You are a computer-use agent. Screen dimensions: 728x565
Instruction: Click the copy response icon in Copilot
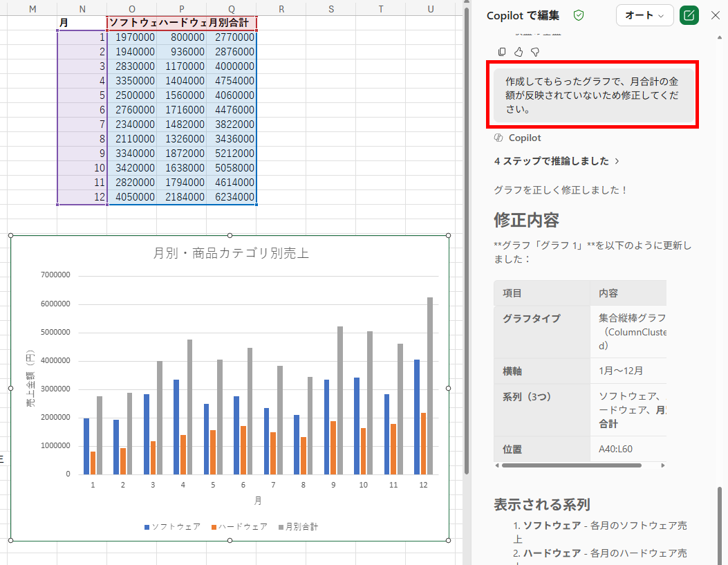point(502,52)
